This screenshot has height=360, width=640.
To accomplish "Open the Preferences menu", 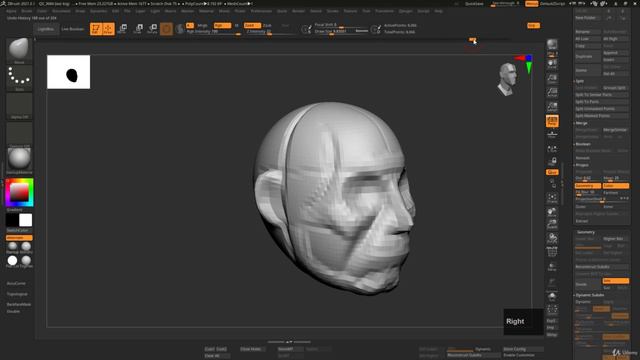I will [x=261, y=11].
